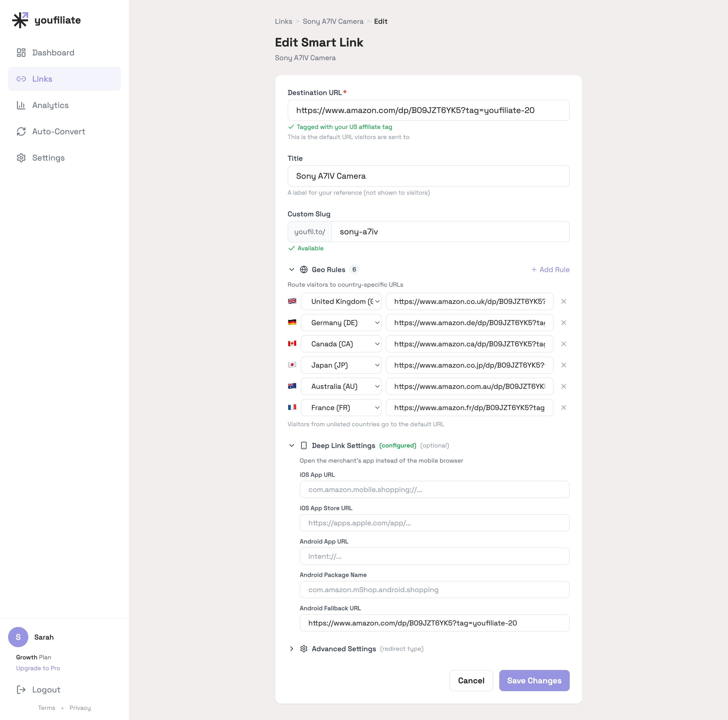Edit the amazon.com.au URL field

(x=469, y=386)
